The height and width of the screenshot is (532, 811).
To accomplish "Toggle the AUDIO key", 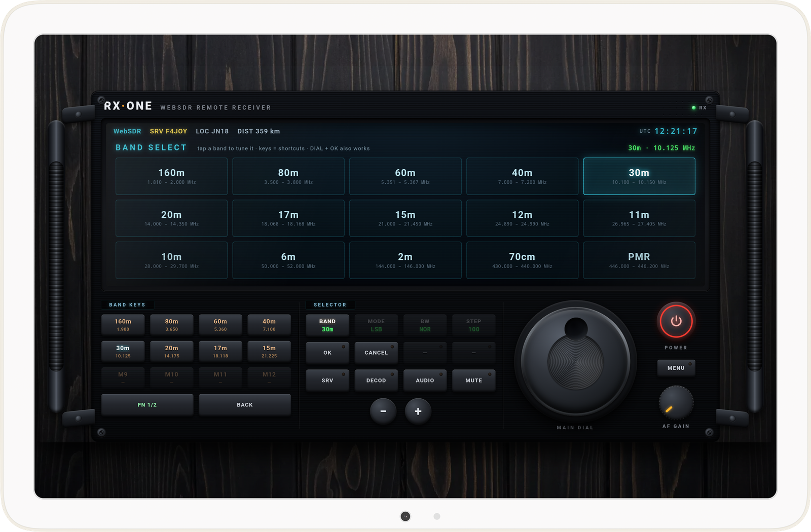I will [425, 381].
